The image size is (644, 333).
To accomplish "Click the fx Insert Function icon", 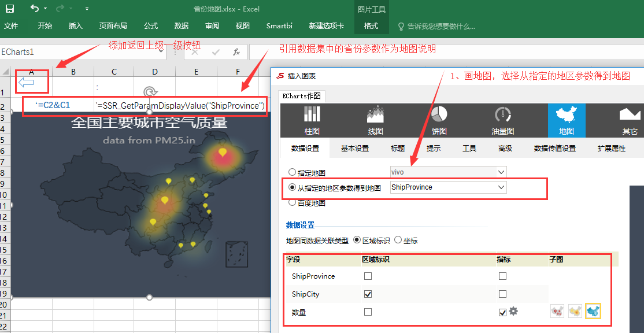I will click(x=236, y=52).
